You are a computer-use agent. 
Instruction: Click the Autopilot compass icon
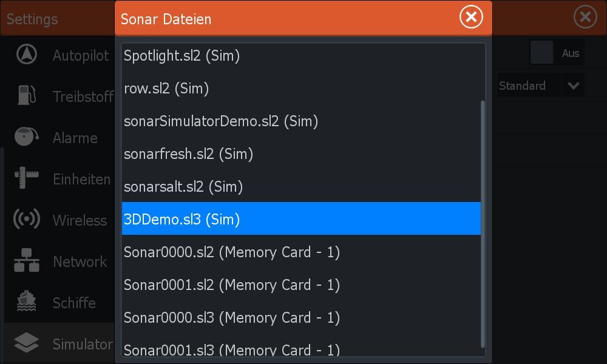tap(26, 55)
